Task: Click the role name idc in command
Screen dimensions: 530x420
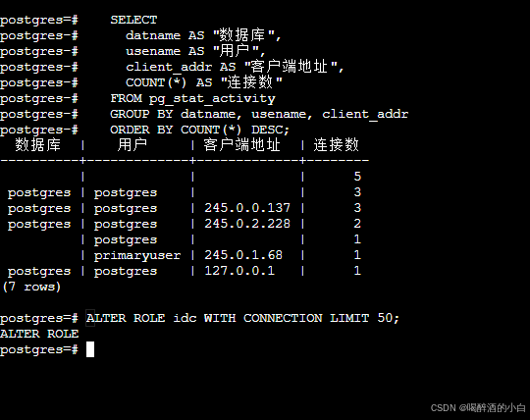Action: [185, 318]
